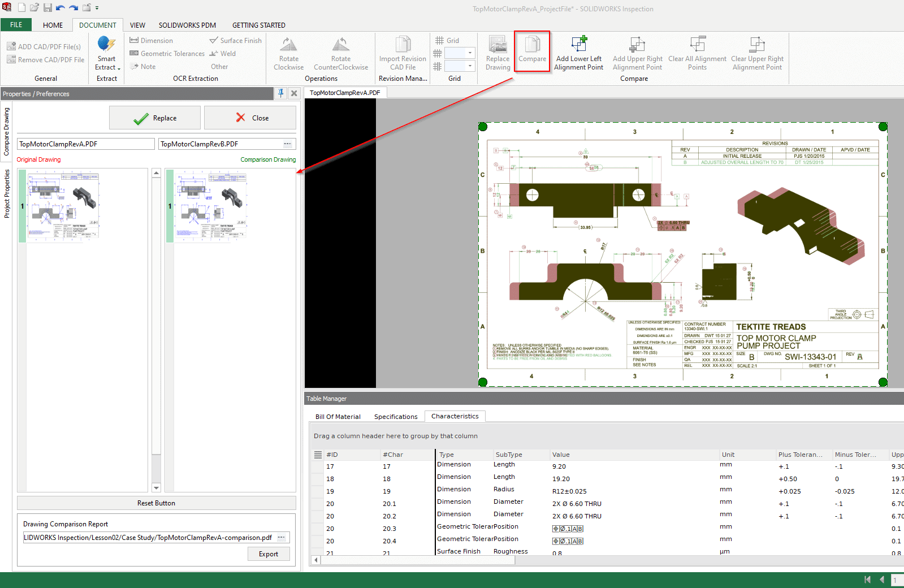904x588 pixels.
Task: Click the red X Close button
Action: coord(250,118)
